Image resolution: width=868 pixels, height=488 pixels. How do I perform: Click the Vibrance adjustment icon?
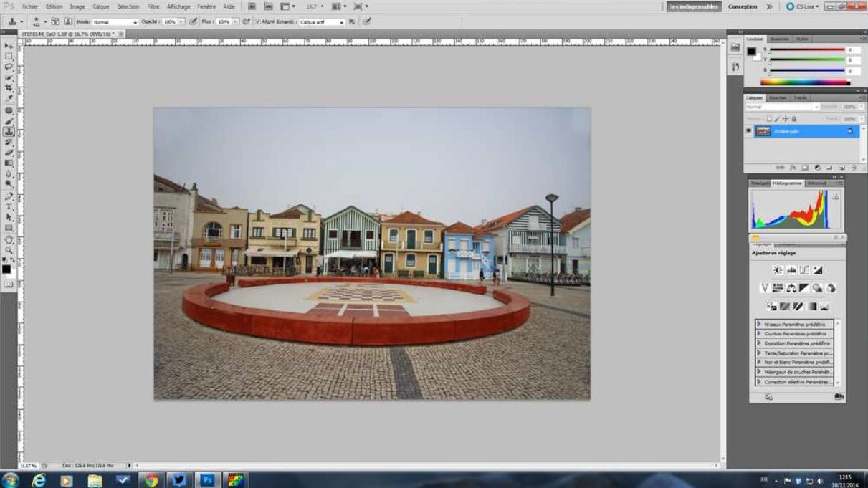(764, 288)
